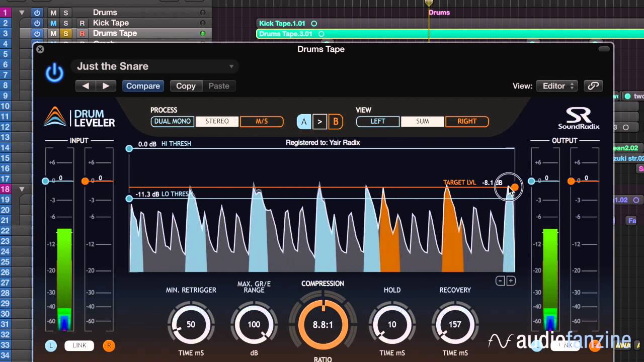The image size is (644, 362).
Task: Click the input R channel button
Action: pyautogui.click(x=108, y=345)
